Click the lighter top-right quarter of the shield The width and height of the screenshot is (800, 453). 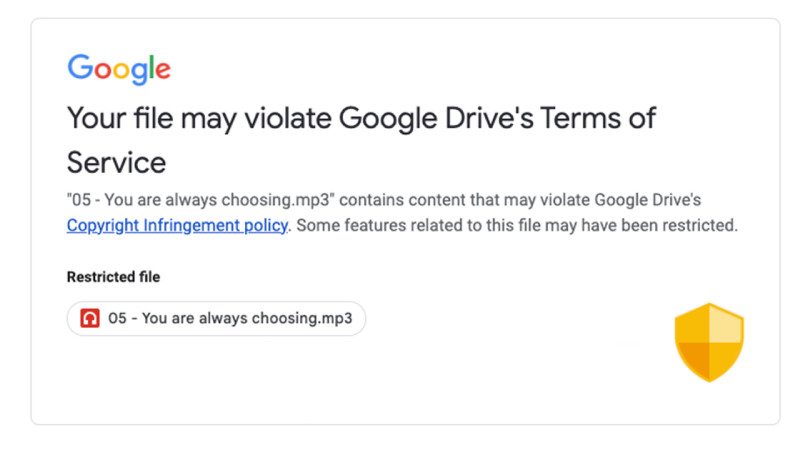coord(726,326)
